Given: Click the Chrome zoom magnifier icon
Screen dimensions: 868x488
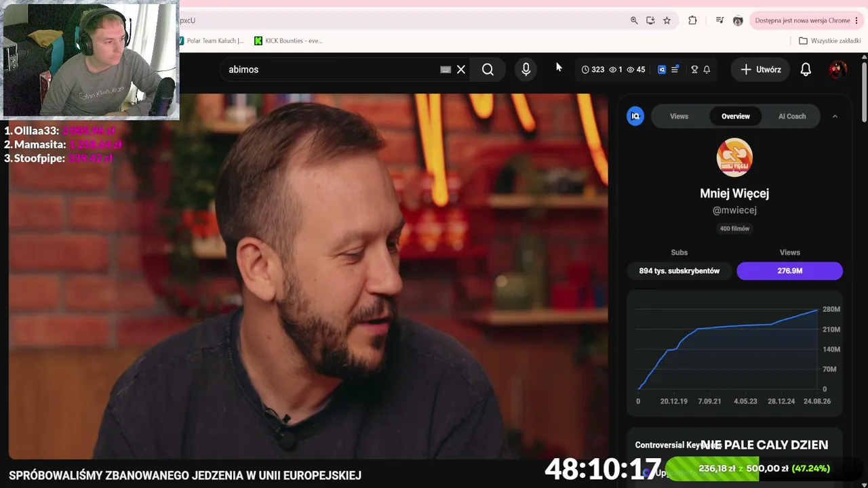Looking at the screenshot, I should pos(634,20).
